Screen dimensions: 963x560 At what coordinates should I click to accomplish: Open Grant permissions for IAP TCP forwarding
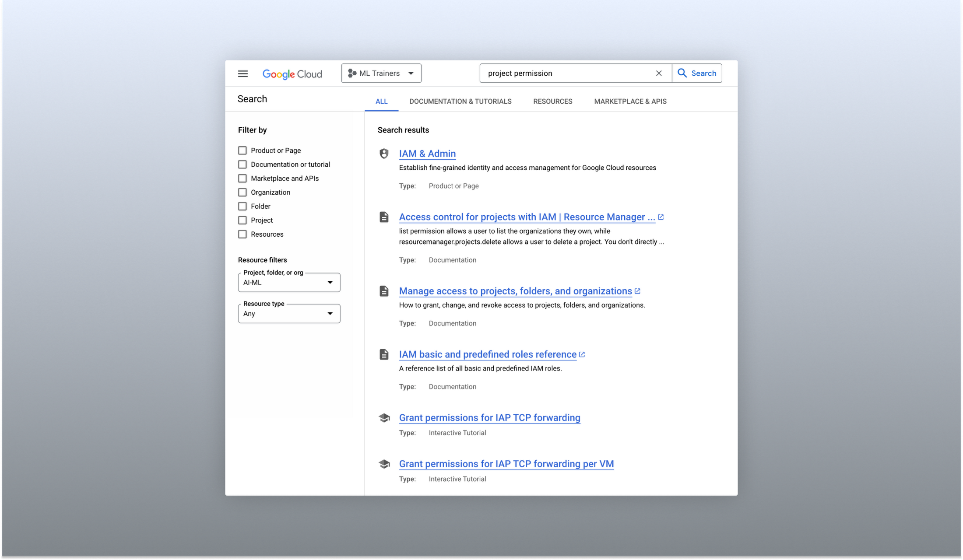tap(489, 418)
